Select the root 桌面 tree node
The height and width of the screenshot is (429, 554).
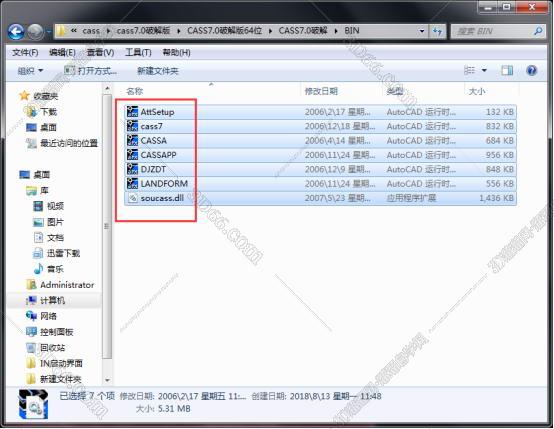pyautogui.click(x=42, y=175)
